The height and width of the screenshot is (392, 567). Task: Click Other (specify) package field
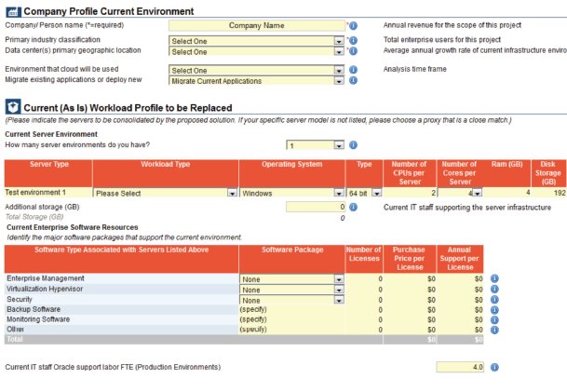point(291,330)
